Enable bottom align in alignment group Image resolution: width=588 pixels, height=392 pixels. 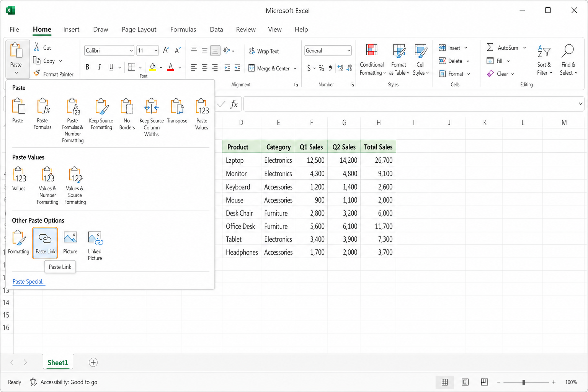click(x=216, y=51)
